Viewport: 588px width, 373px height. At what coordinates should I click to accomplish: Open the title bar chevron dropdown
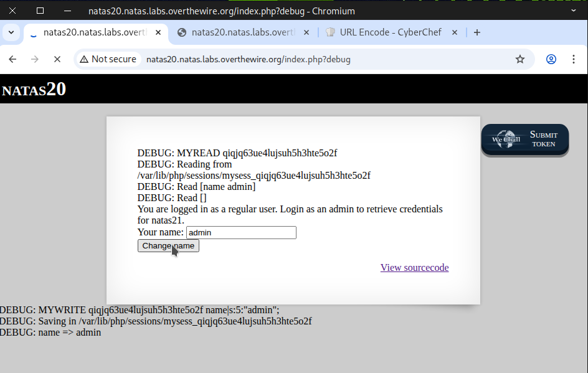pos(574,11)
